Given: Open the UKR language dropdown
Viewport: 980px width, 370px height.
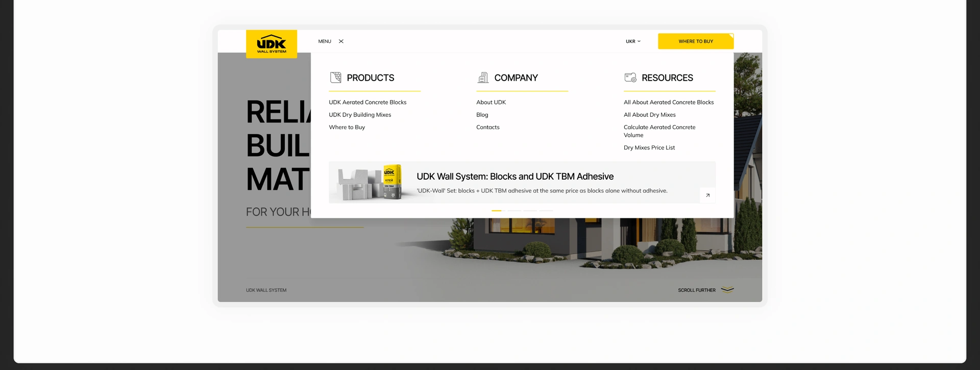Looking at the screenshot, I should pos(633,41).
